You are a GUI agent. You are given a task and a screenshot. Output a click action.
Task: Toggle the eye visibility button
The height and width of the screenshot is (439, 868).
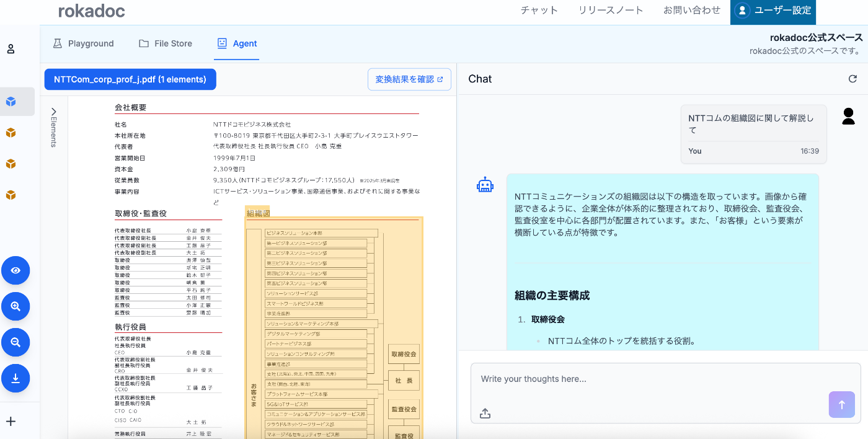pyautogui.click(x=15, y=270)
